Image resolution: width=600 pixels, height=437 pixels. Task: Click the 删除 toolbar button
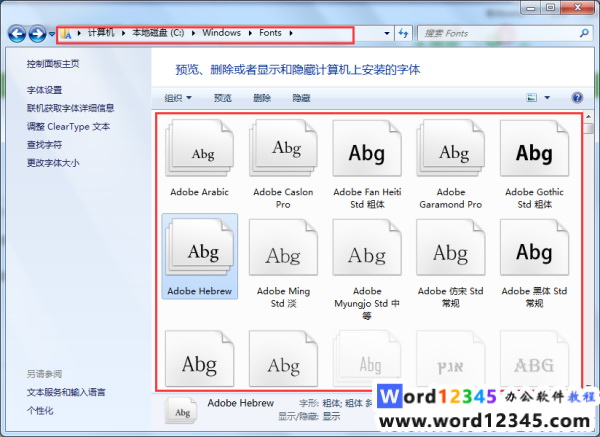262,98
